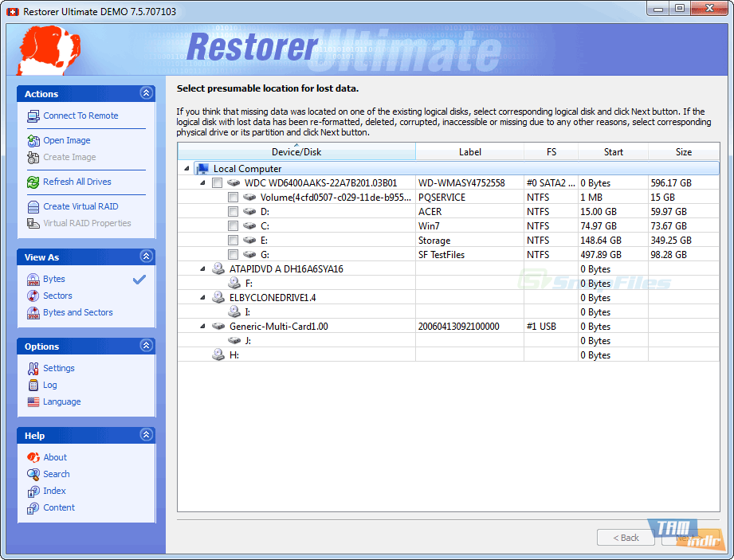Open the About link in Help
734x560 pixels.
[55, 458]
